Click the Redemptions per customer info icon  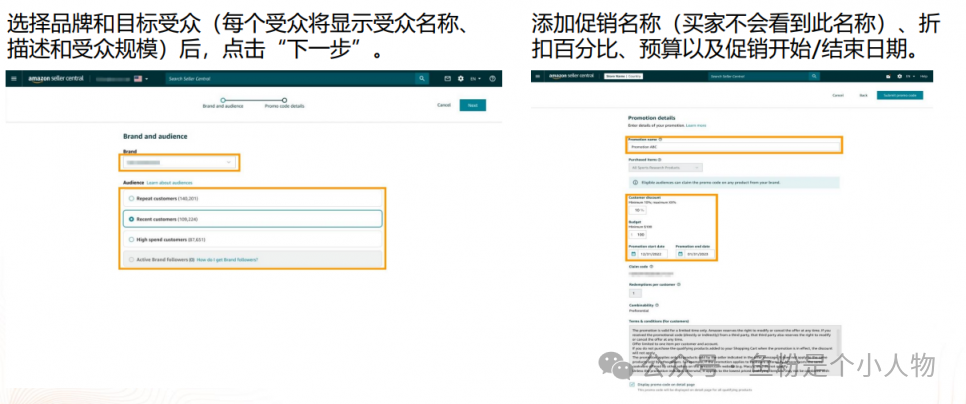(x=679, y=285)
